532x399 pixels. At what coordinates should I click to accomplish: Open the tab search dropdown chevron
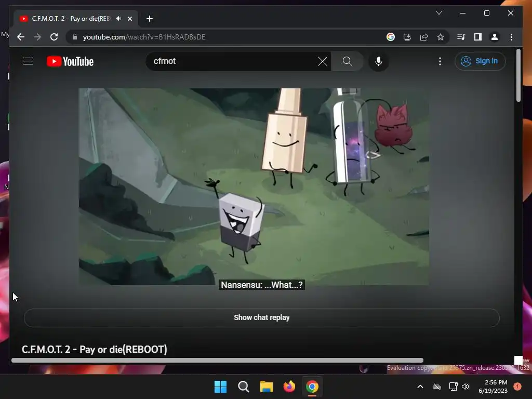[438, 13]
